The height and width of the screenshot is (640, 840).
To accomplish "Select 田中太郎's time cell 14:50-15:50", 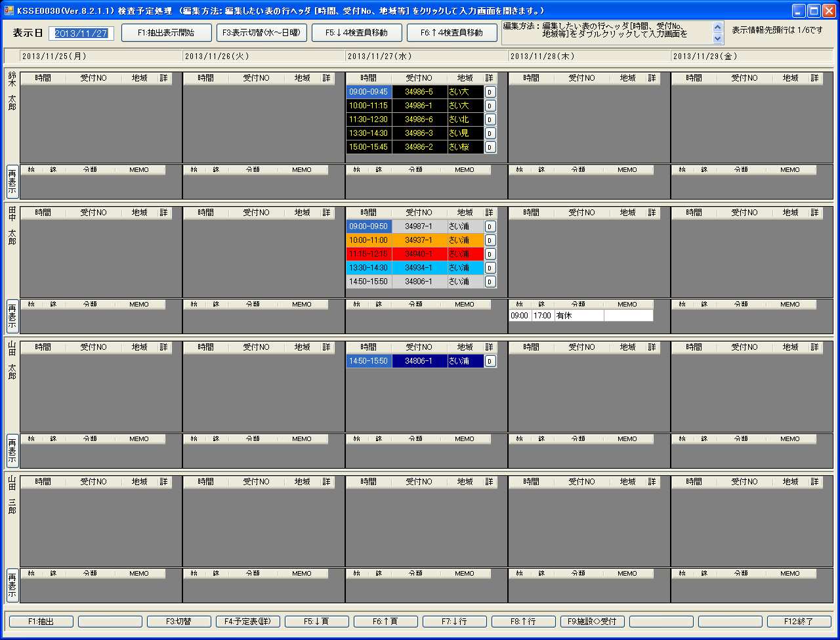I will (369, 282).
